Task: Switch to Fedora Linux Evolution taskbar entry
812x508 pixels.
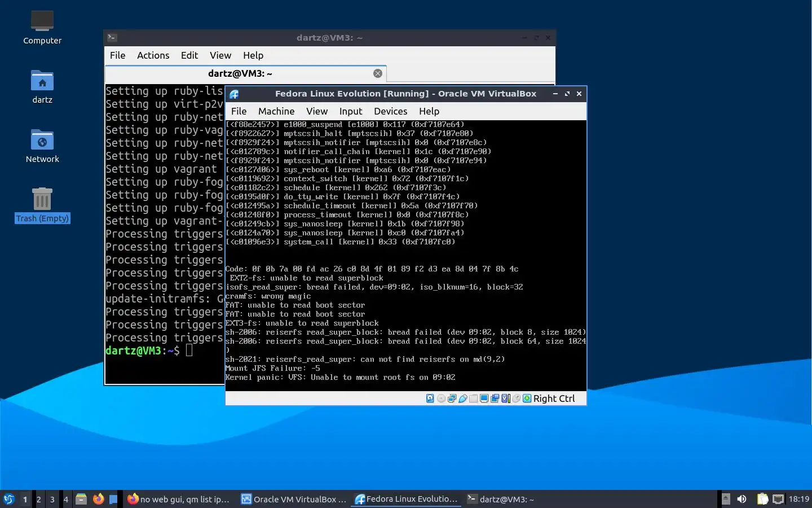Action: 407,499
